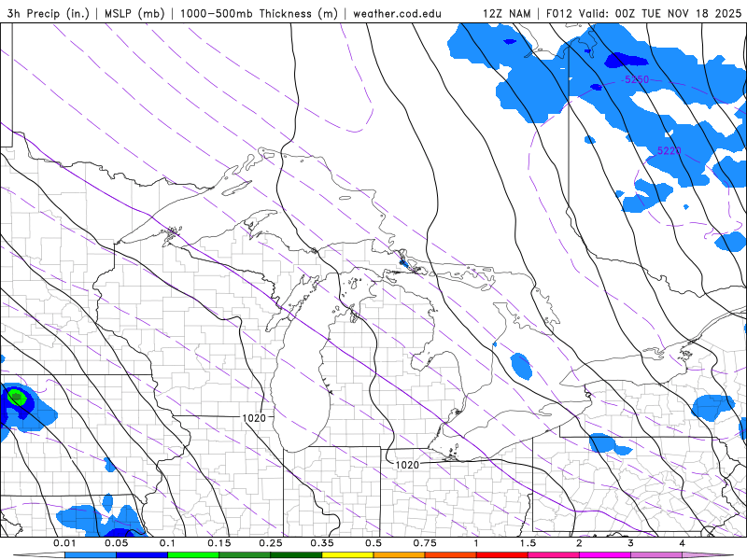Click the '1000-500mb Thickness (m)' header label
This screenshot has width=747, height=560.
[259, 13]
